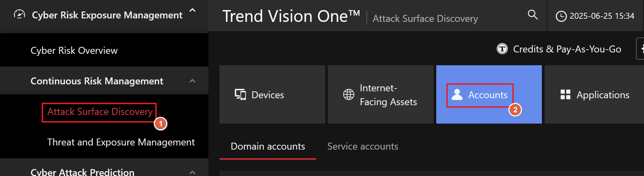Click the Devices monitor icon
The height and width of the screenshot is (176, 644).
[x=240, y=94]
